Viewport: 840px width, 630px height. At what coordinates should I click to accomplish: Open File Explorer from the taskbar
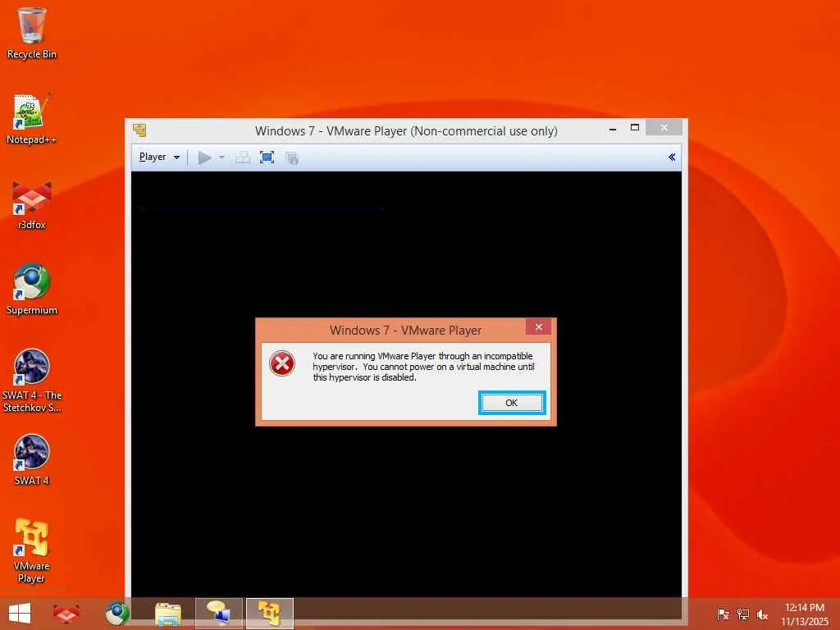167,614
